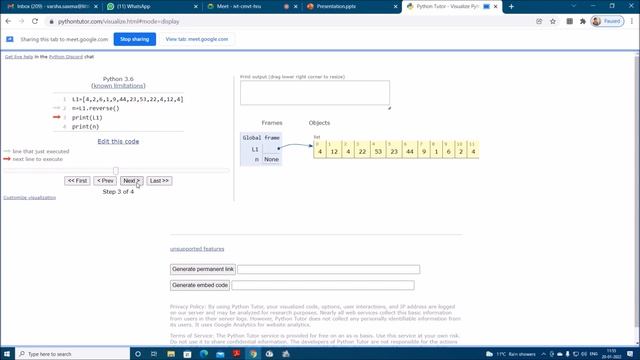640x360 pixels.
Task: Click the Edit this code link
Action: pyautogui.click(x=118, y=141)
